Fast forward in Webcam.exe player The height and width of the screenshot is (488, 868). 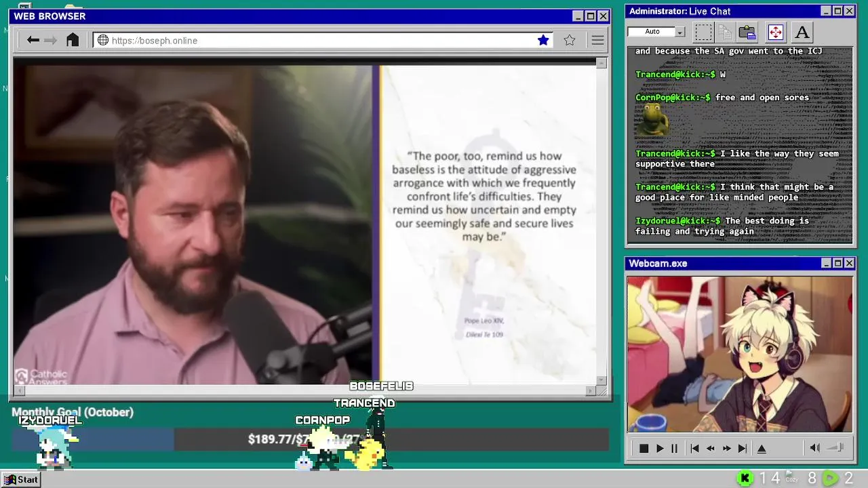pyautogui.click(x=726, y=448)
